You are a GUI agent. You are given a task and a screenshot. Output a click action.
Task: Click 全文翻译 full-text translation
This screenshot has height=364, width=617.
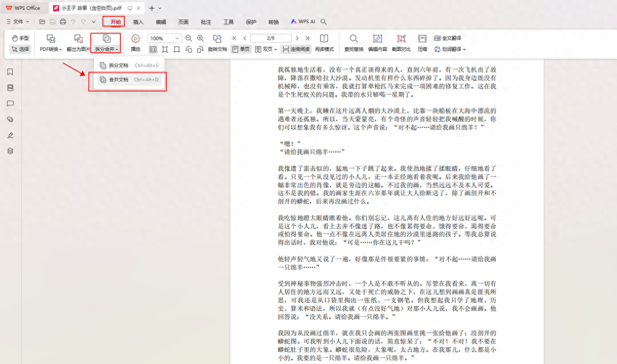coord(448,39)
